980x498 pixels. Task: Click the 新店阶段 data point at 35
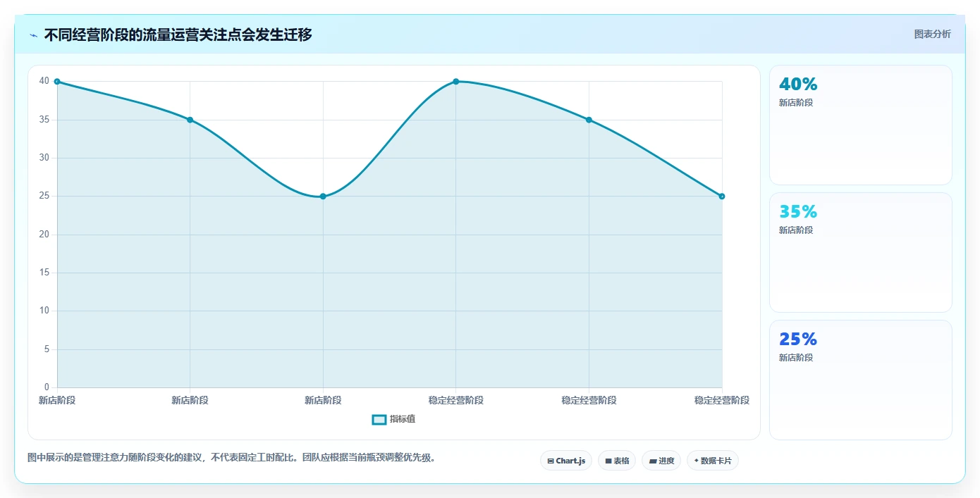click(x=190, y=120)
